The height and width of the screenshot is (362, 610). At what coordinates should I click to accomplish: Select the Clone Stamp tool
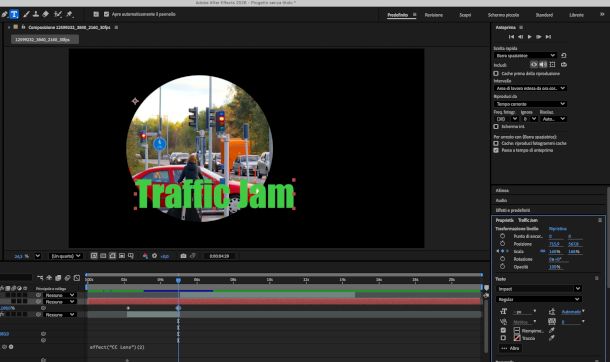click(x=36, y=14)
